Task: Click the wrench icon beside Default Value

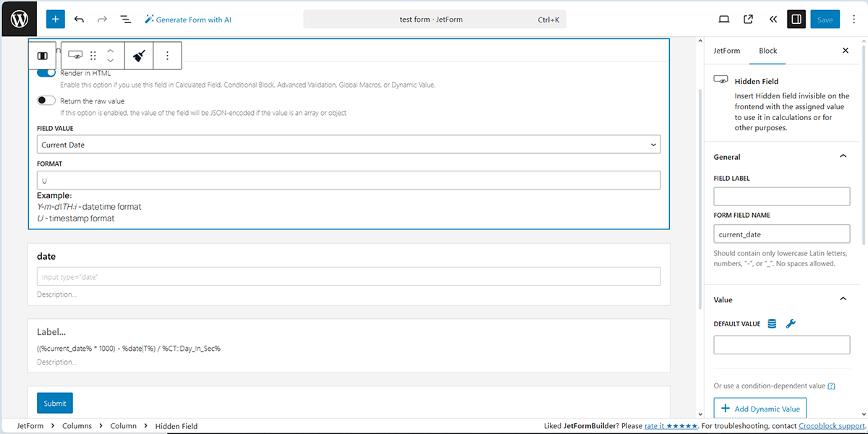Action: point(791,323)
